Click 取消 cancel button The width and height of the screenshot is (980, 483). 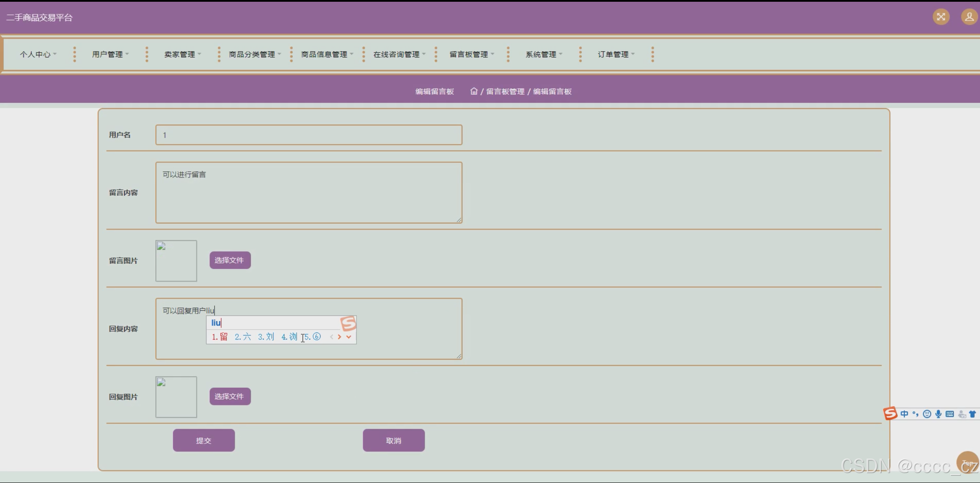(394, 440)
